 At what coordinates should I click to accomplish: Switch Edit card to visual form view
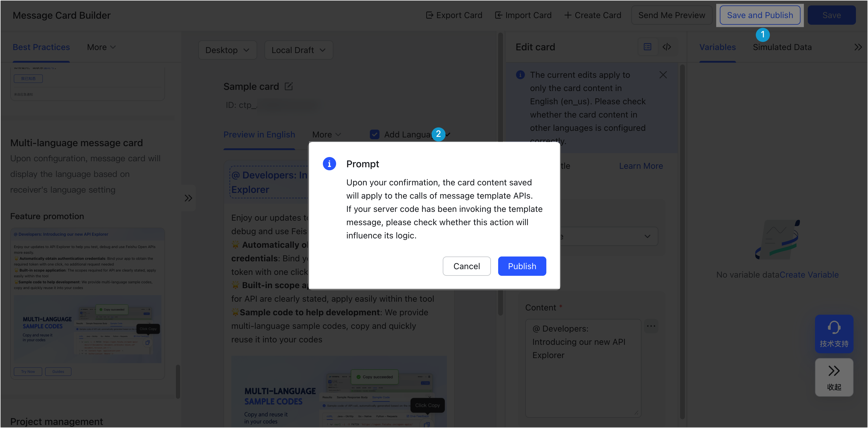tap(647, 47)
